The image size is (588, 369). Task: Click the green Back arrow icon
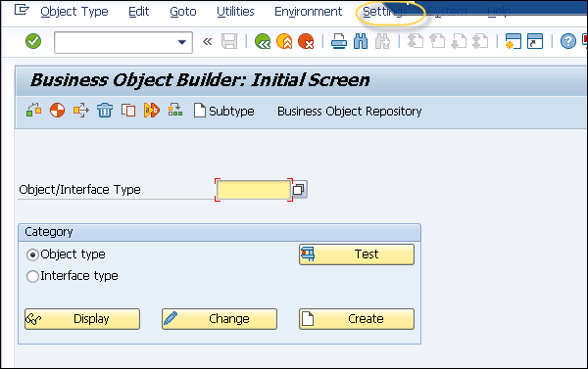[263, 41]
